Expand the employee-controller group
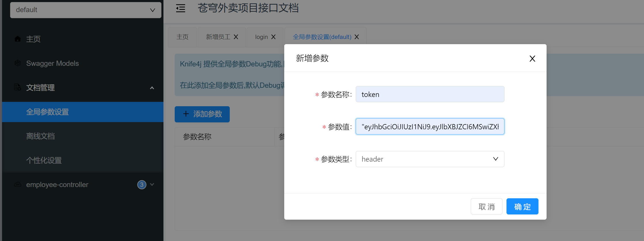This screenshot has width=644, height=241. [152, 184]
